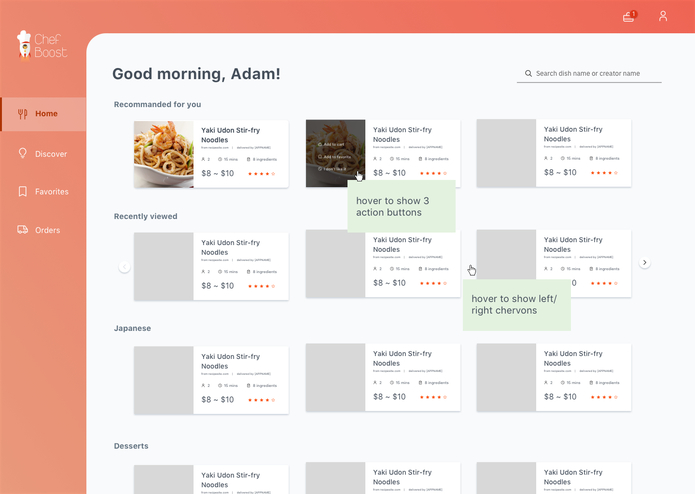695x494 pixels.
Task: Open the middle card under Recently viewed
Action: click(383, 264)
